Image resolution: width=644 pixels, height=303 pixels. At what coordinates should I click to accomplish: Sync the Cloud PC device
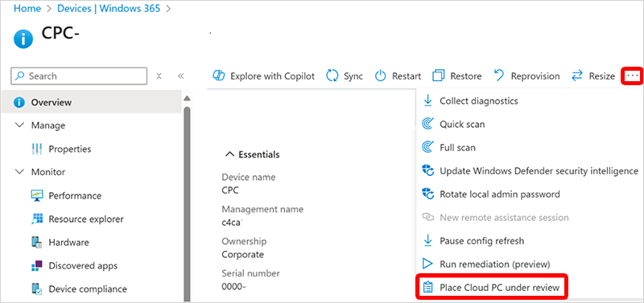point(345,76)
